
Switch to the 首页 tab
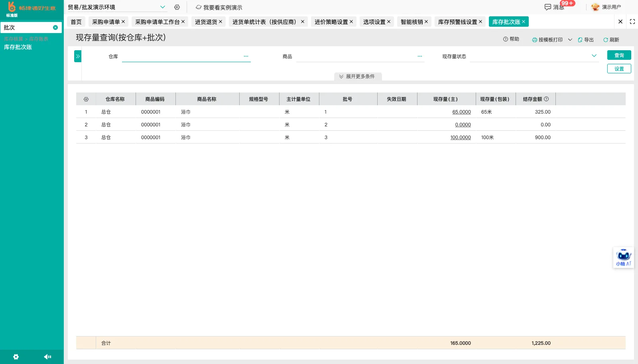click(x=76, y=22)
